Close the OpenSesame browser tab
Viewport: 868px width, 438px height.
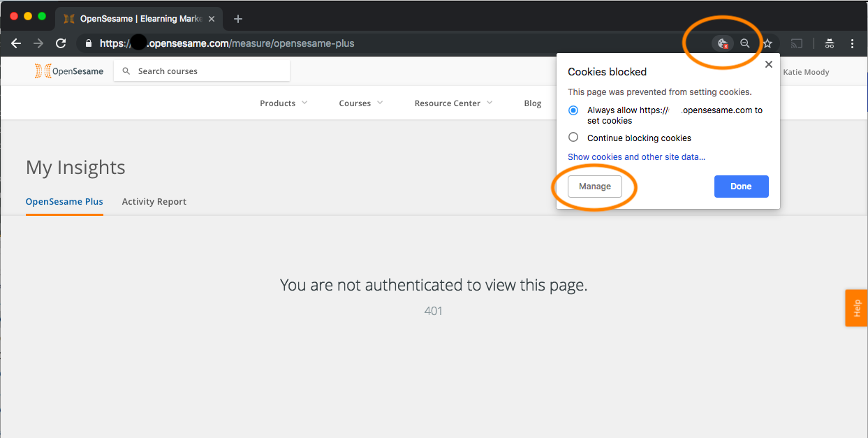pos(212,19)
